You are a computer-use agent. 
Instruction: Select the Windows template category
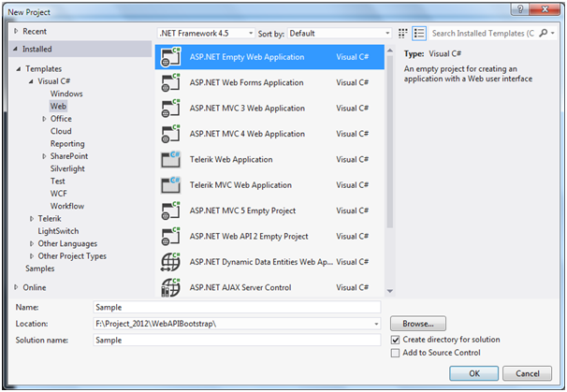(66, 94)
